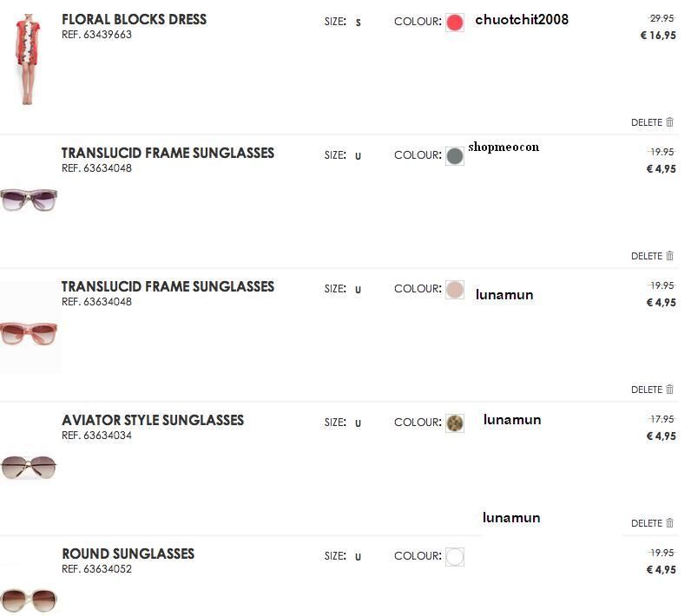Viewport: 691px width, 616px height.
Task: Select the pale pink colour swatch
Action: point(455,290)
